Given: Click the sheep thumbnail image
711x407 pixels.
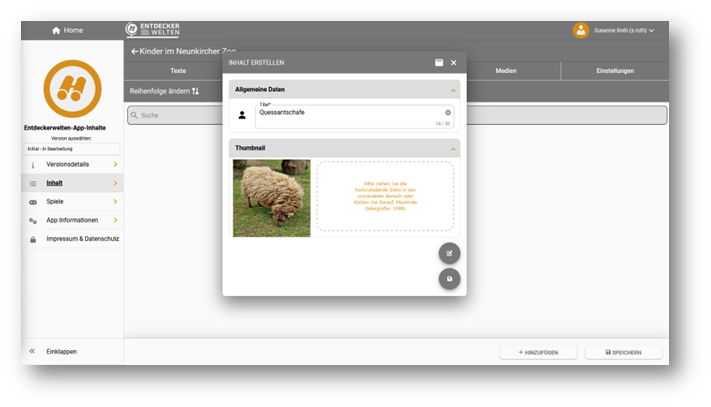Looking at the screenshot, I should pos(271,199).
